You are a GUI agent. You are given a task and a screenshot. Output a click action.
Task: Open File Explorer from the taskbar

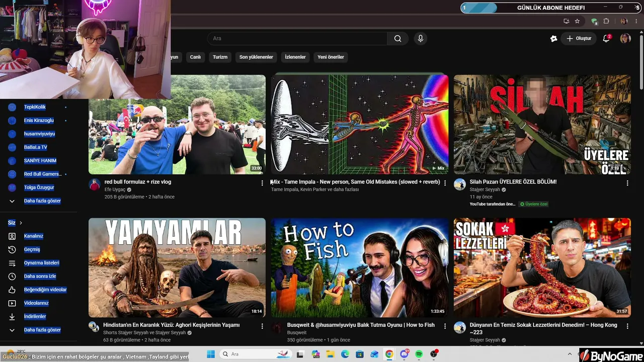click(x=330, y=354)
